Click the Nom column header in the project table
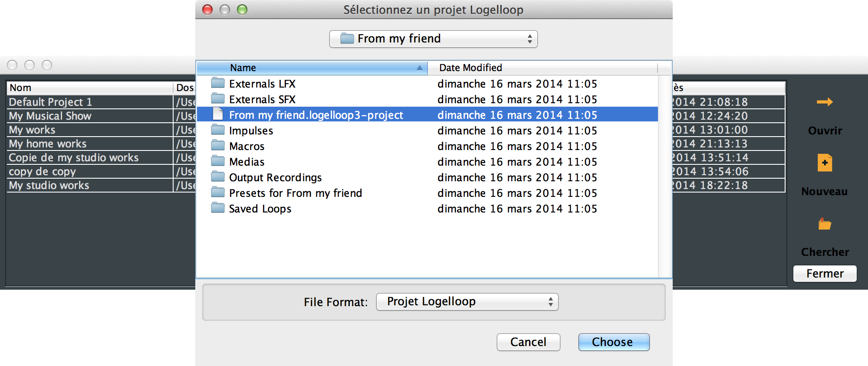Image resolution: width=868 pixels, height=366 pixels. 90,88
